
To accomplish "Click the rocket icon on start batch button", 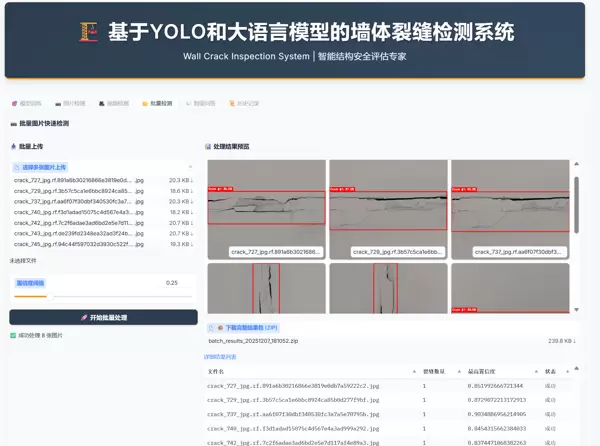I will click(x=84, y=317).
